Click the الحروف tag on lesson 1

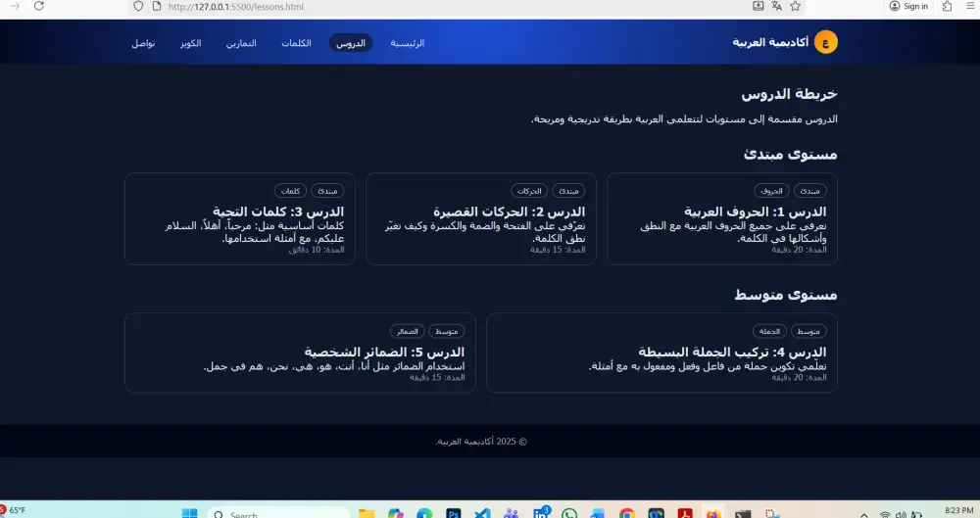[772, 191]
